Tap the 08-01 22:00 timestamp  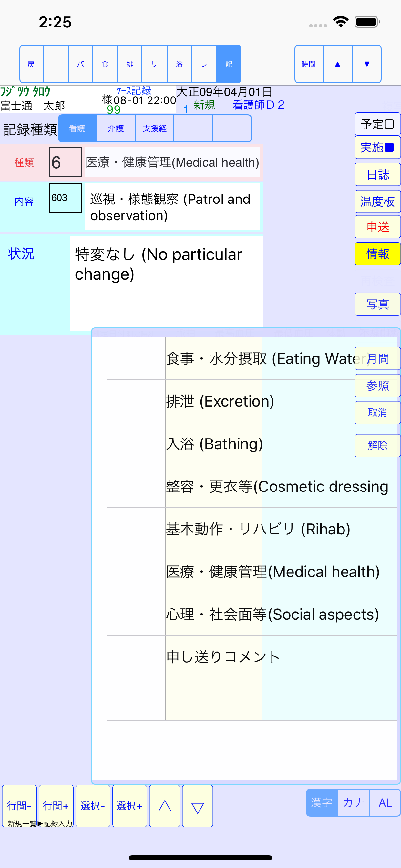[x=145, y=100]
